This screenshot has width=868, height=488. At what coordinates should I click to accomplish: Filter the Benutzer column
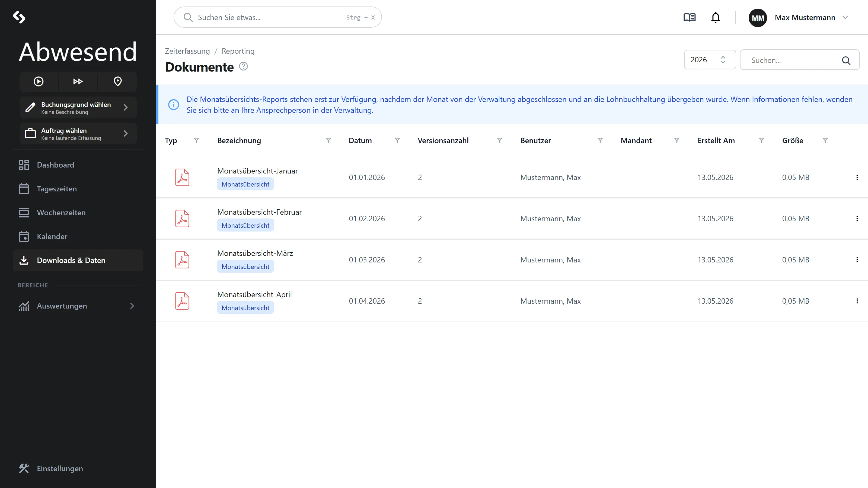pos(600,140)
